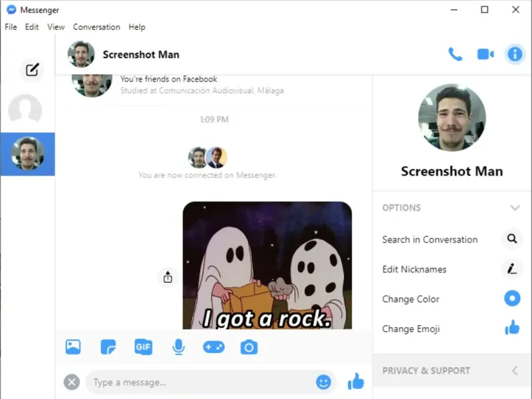The height and width of the screenshot is (399, 532).
Task: Click the thumbs-up icon beside Change Emoji
Action: coord(512,328)
